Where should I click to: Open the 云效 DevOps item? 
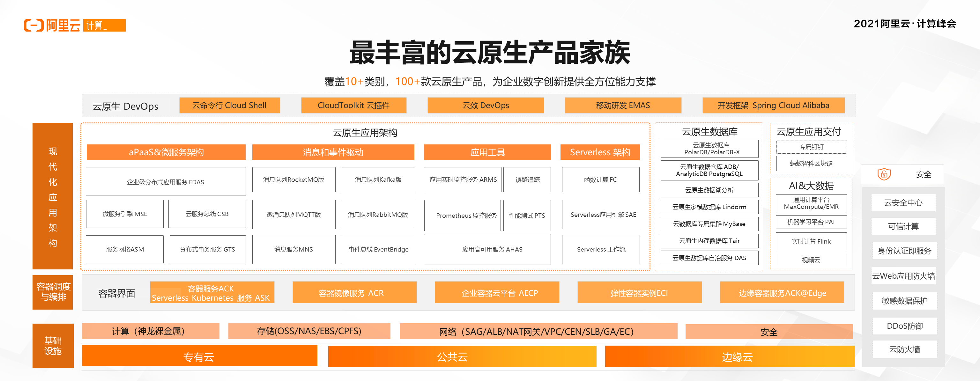click(486, 105)
